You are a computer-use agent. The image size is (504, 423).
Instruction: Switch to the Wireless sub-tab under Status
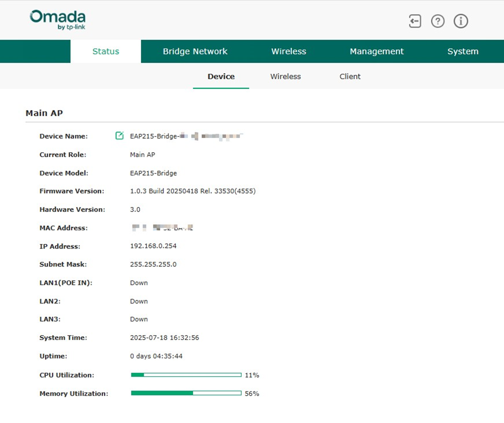pyautogui.click(x=285, y=76)
